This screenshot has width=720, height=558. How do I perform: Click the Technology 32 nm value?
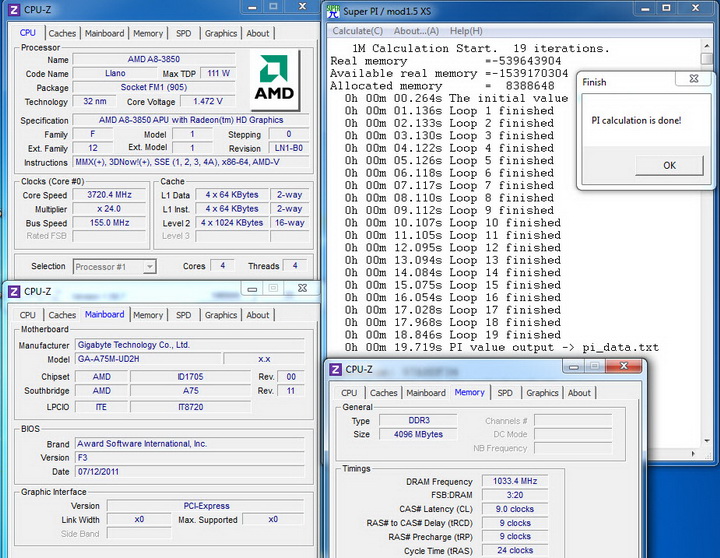[x=94, y=101]
